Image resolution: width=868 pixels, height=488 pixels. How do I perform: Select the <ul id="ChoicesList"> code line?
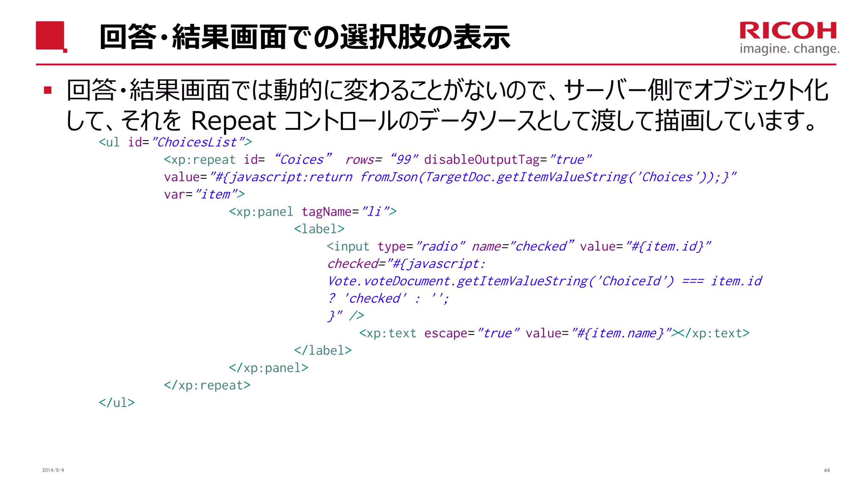pyautogui.click(x=175, y=142)
